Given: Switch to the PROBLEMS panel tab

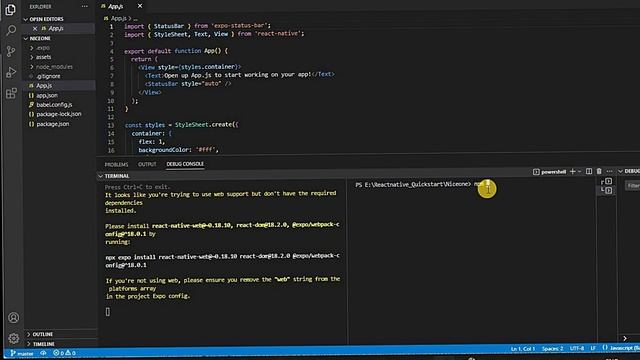Looking at the screenshot, I should (116, 164).
